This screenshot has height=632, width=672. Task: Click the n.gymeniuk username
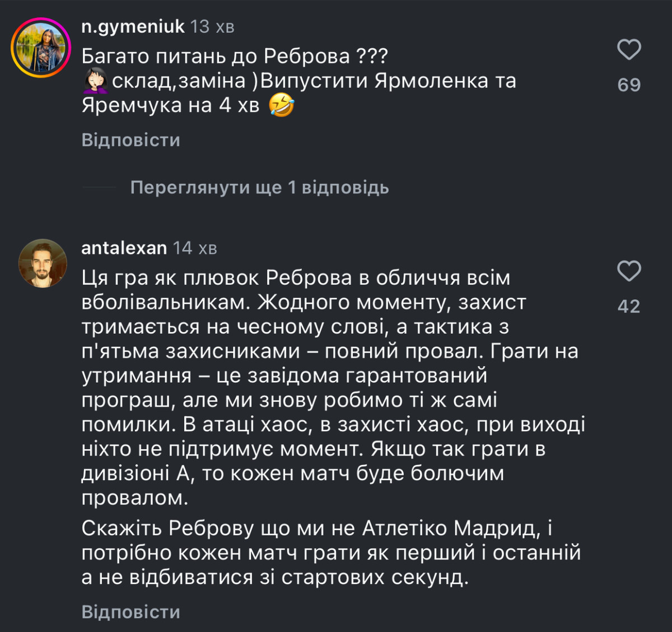(133, 26)
